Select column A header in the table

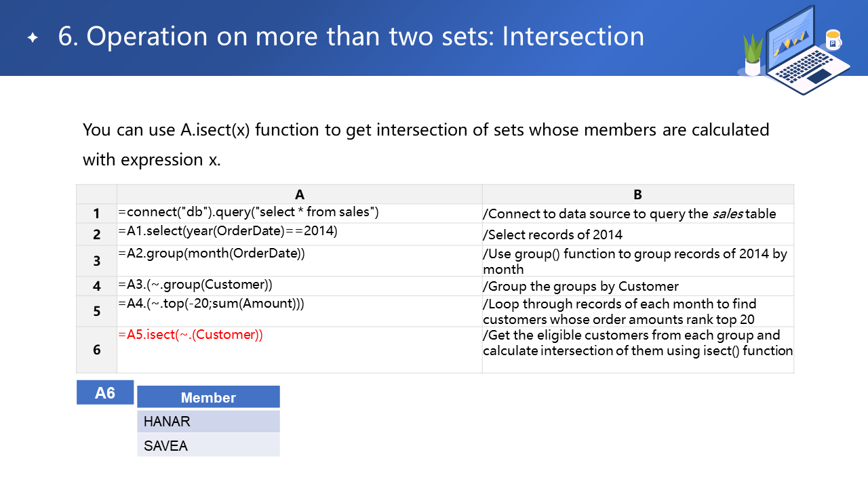click(x=299, y=195)
